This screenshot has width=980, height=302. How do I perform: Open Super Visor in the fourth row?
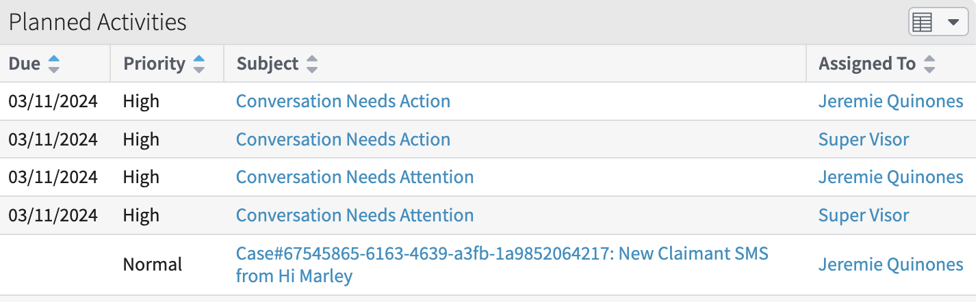point(864,216)
